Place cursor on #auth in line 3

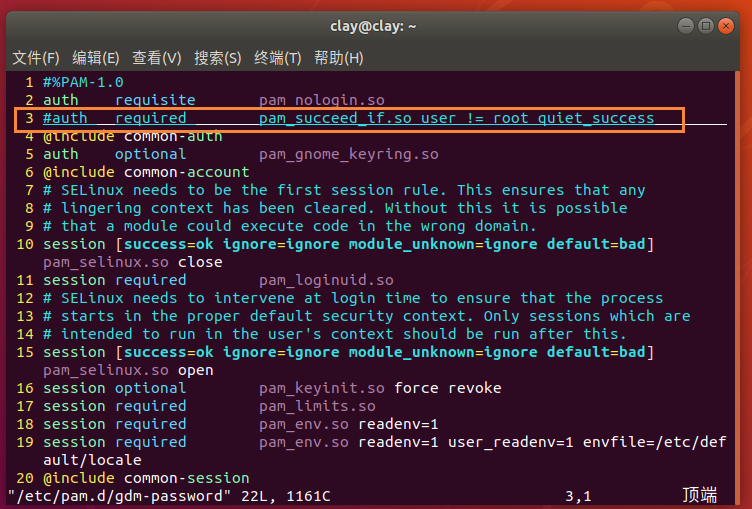(65, 118)
